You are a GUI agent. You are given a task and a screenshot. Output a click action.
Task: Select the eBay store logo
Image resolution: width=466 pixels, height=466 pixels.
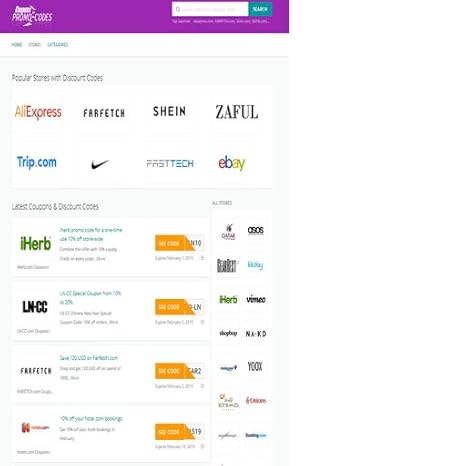click(232, 163)
